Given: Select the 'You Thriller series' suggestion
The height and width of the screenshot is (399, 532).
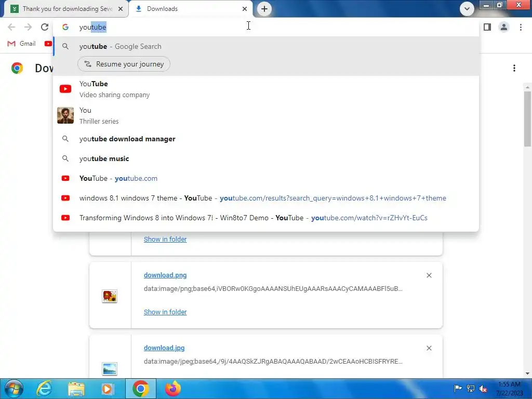Looking at the screenshot, I should pyautogui.click(x=266, y=115).
